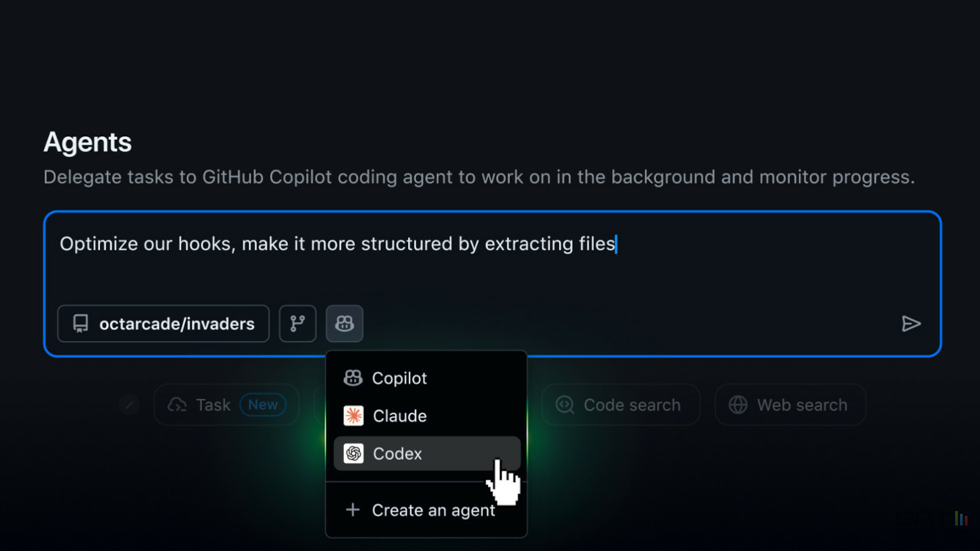The width and height of the screenshot is (980, 551).
Task: Click the magnifier icon for Code search
Action: [x=565, y=404]
